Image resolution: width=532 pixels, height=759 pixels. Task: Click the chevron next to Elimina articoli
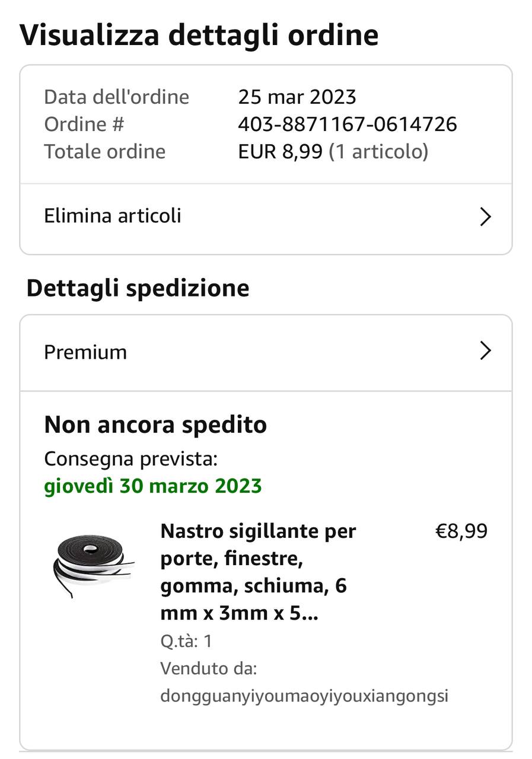[485, 217]
